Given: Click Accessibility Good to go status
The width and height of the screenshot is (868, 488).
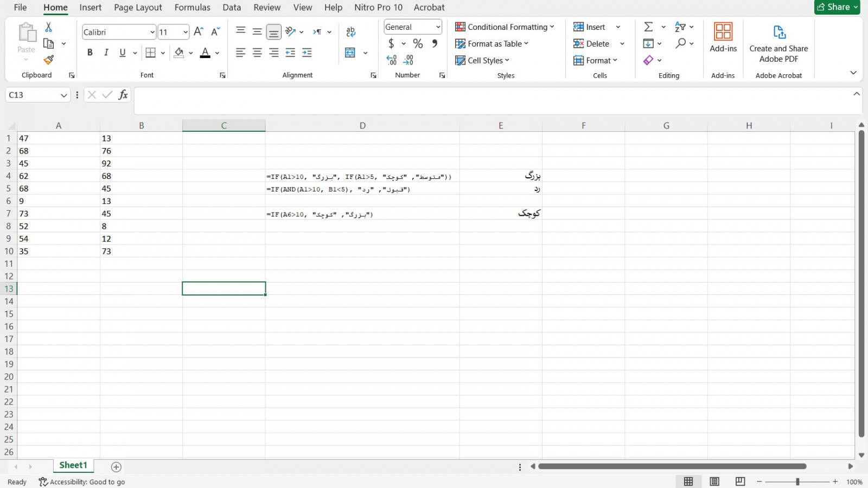Looking at the screenshot, I should (x=82, y=481).
